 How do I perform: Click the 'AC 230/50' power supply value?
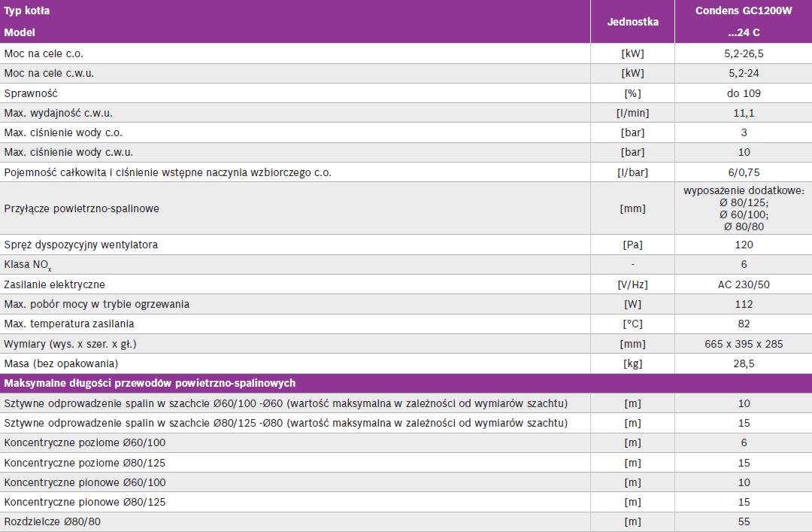pyautogui.click(x=743, y=284)
